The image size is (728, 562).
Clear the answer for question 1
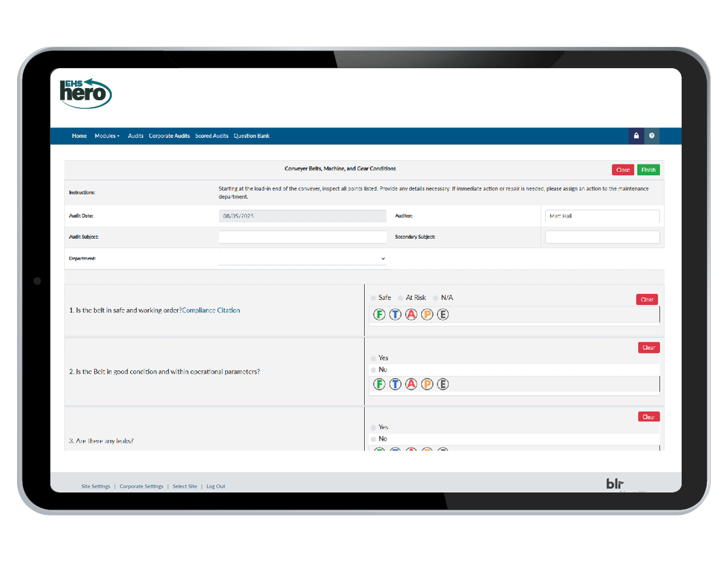646,299
